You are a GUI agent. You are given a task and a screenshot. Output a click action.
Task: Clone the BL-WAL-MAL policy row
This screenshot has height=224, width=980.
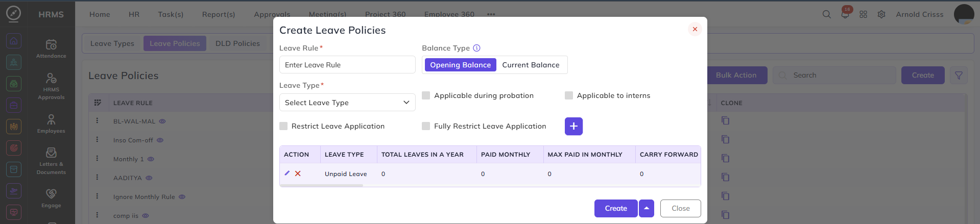(x=725, y=121)
